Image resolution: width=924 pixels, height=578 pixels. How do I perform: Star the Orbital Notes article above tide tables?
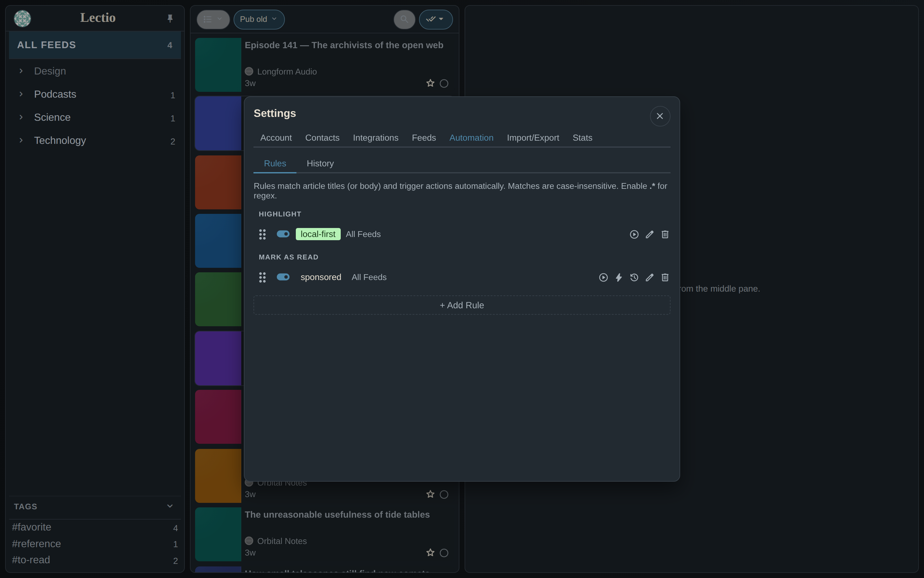tap(430, 494)
